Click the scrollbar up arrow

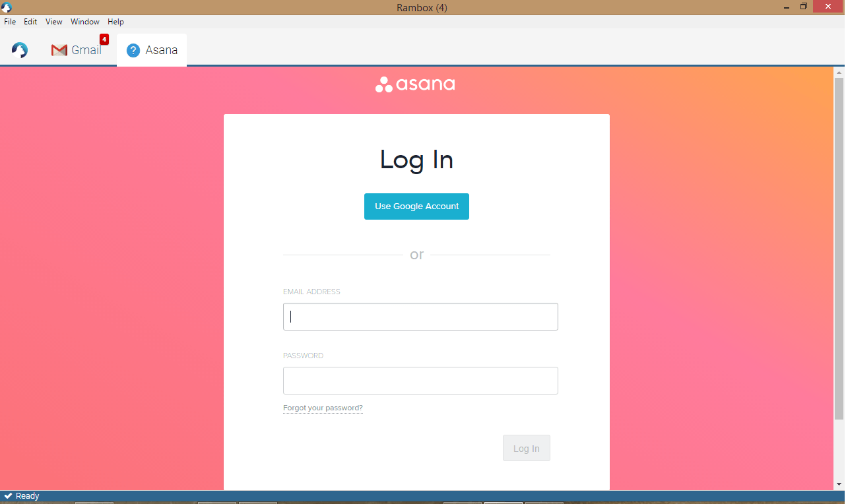(839, 72)
